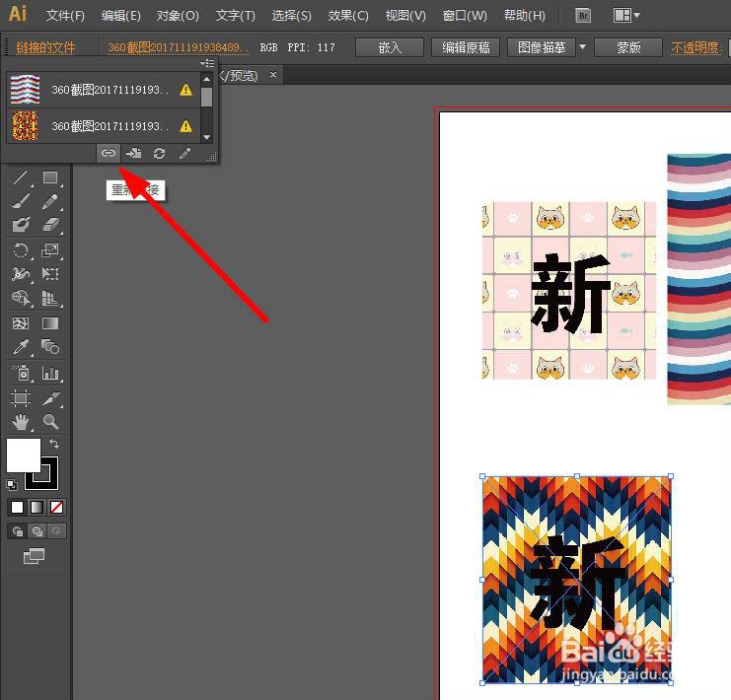Select the Line Segment tool
The image size is (731, 700).
tap(21, 178)
